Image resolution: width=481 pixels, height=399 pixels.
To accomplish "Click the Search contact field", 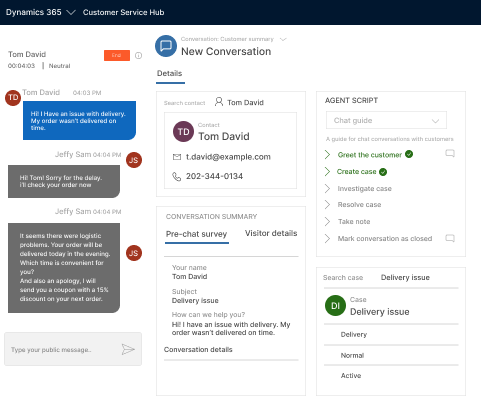I will pyautogui.click(x=184, y=103).
